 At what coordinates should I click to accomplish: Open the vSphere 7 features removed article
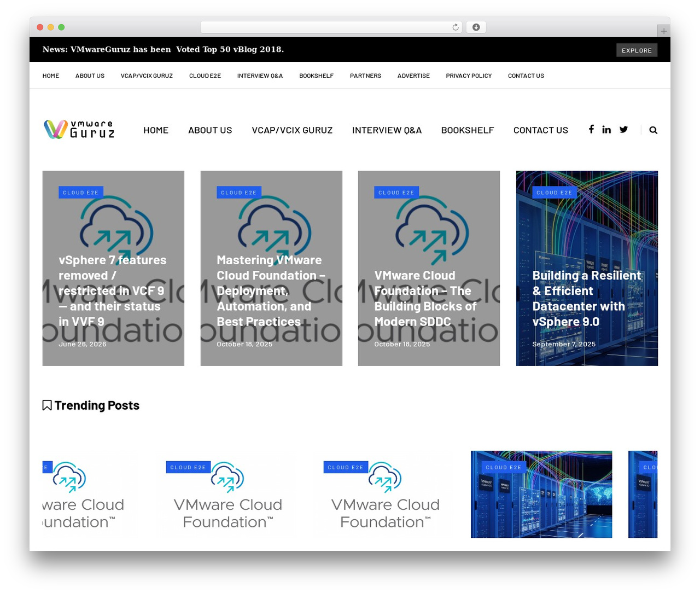[113, 290]
